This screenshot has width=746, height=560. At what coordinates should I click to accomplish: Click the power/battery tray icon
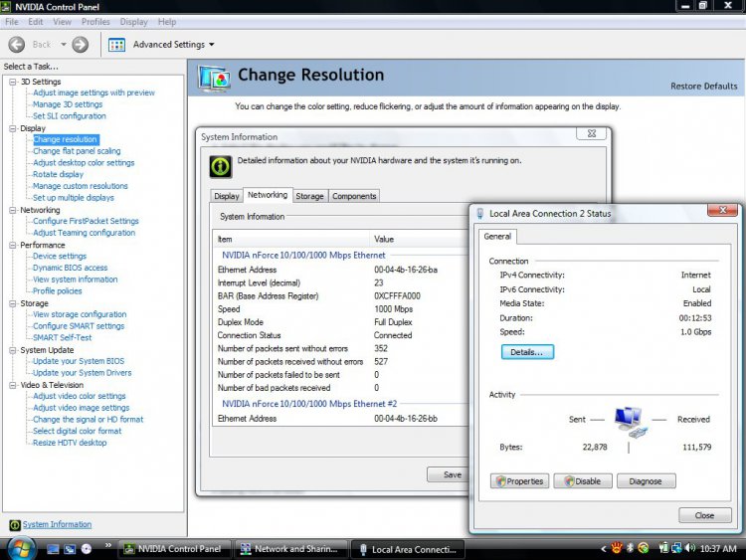663,549
